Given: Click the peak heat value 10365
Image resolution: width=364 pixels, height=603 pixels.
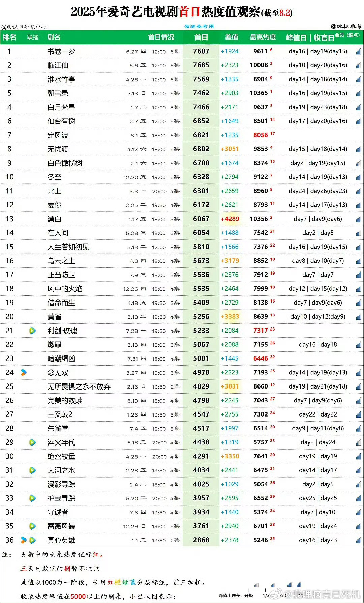Looking at the screenshot, I should tap(259, 93).
